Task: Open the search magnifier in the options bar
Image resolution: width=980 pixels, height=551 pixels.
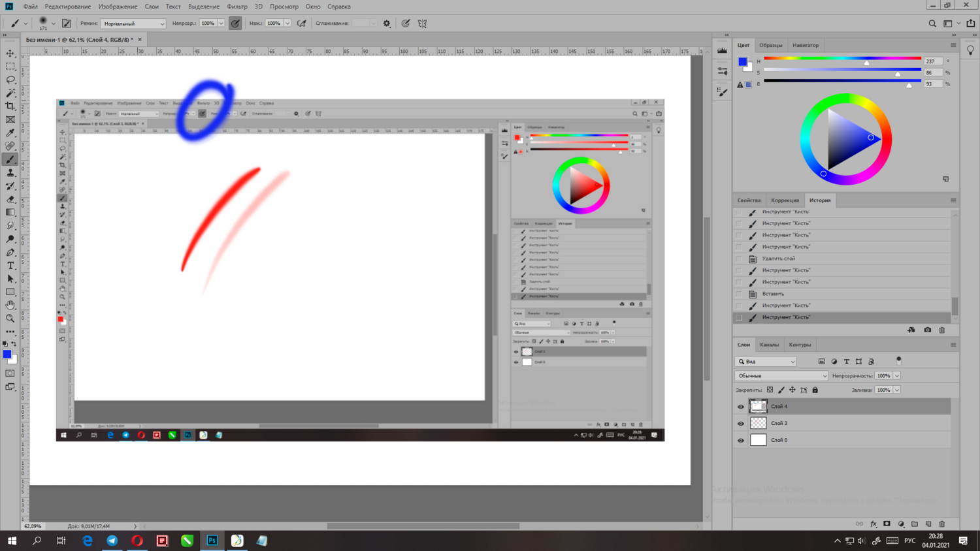Action: tap(932, 24)
